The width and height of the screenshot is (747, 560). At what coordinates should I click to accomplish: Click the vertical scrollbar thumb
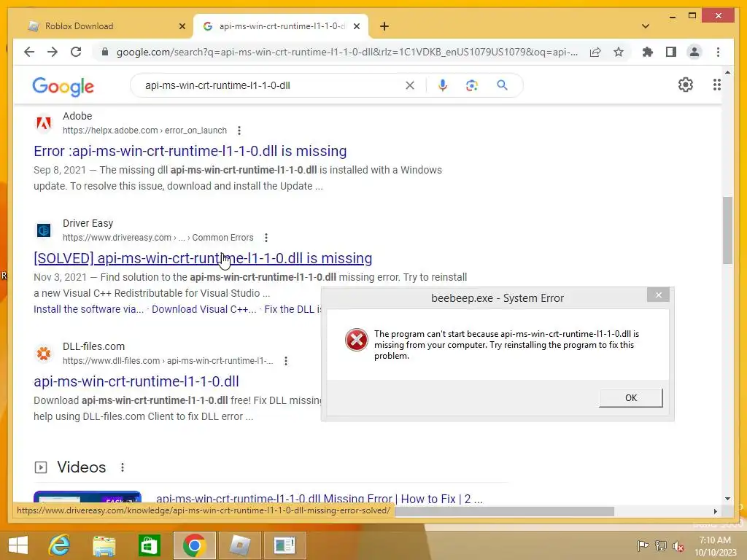click(x=727, y=230)
